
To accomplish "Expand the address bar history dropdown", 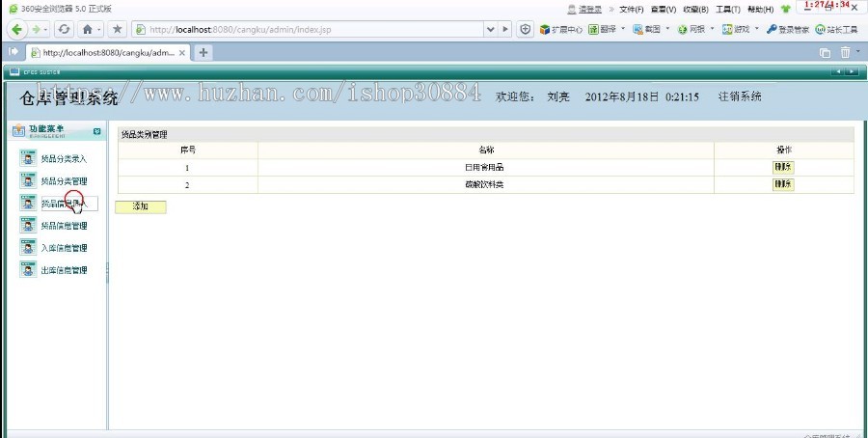I will tap(491, 29).
